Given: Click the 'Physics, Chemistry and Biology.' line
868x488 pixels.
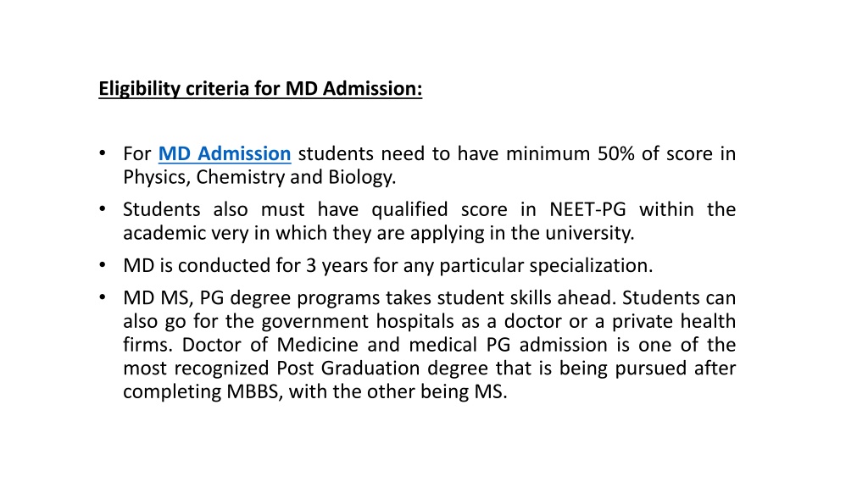Looking at the screenshot, I should 259,177.
